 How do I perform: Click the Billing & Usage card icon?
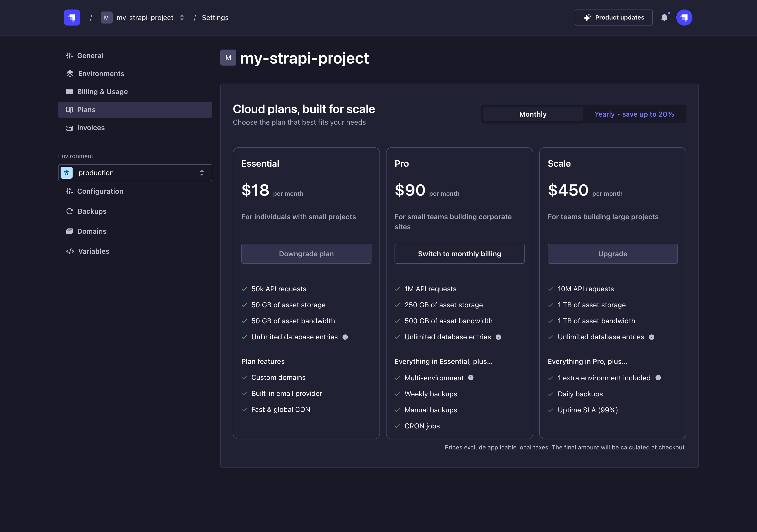coord(69,92)
